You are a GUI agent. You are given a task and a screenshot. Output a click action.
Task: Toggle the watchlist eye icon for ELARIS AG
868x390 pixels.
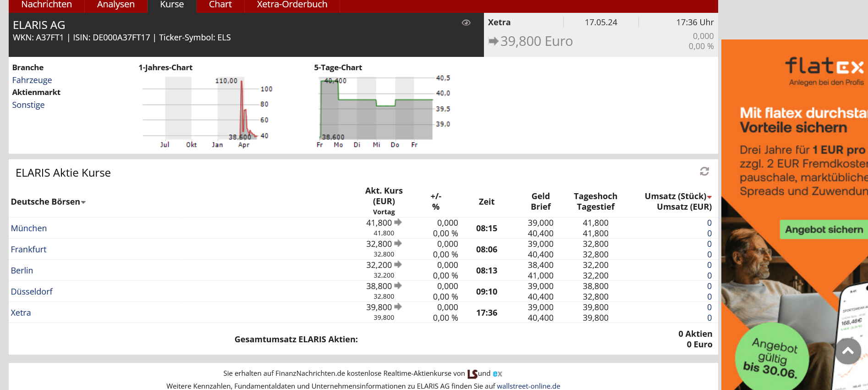(x=466, y=23)
